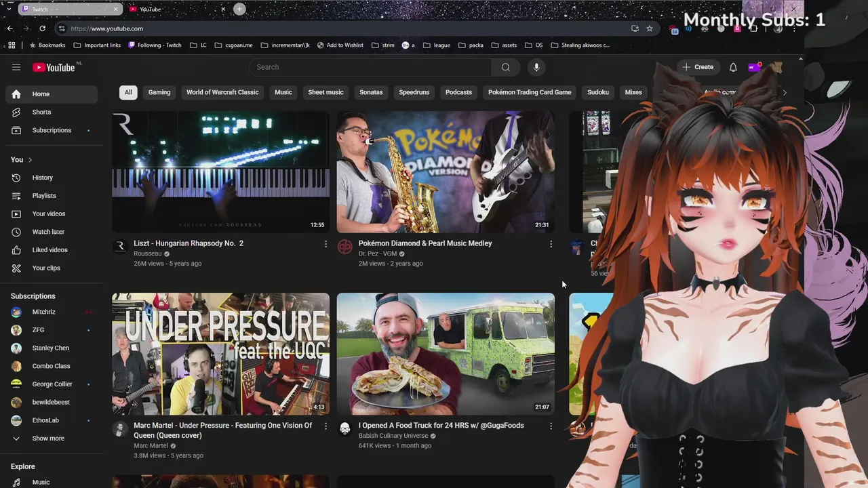
Task: Open the league bookmark folder
Action: point(436,45)
